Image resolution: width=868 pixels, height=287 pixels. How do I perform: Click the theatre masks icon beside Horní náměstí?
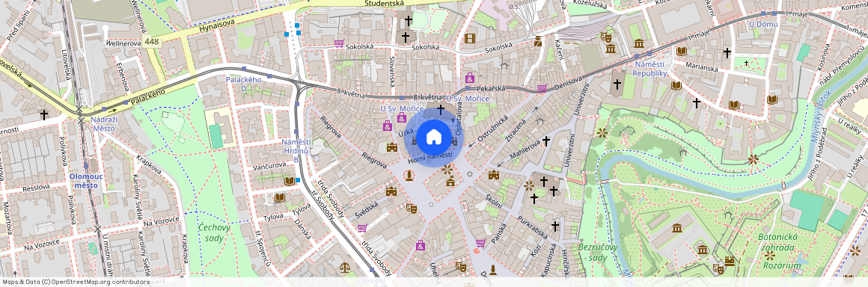click(411, 208)
